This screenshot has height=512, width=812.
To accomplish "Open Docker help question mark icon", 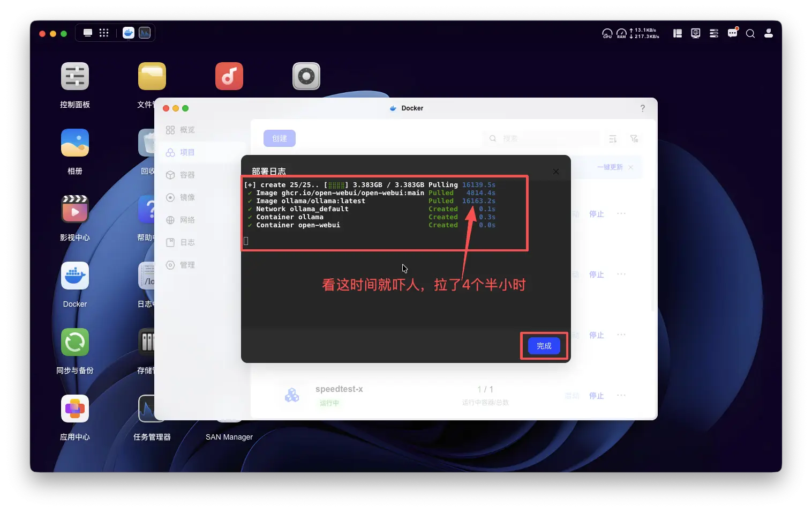I will point(643,108).
